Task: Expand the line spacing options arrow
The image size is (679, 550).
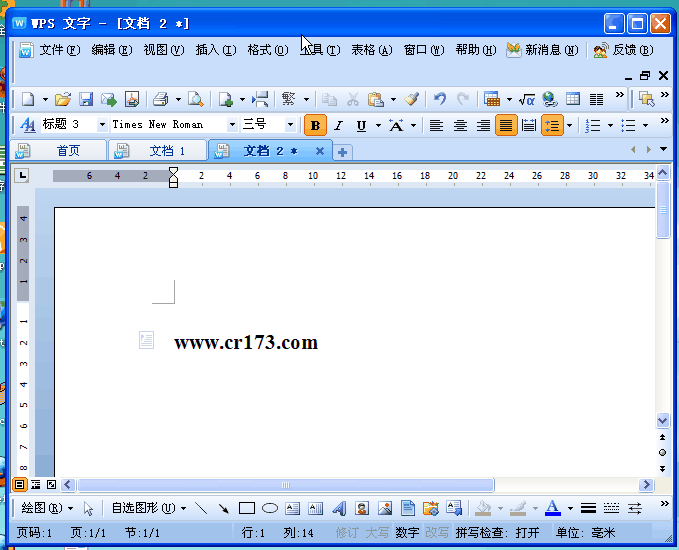Action: [x=569, y=126]
